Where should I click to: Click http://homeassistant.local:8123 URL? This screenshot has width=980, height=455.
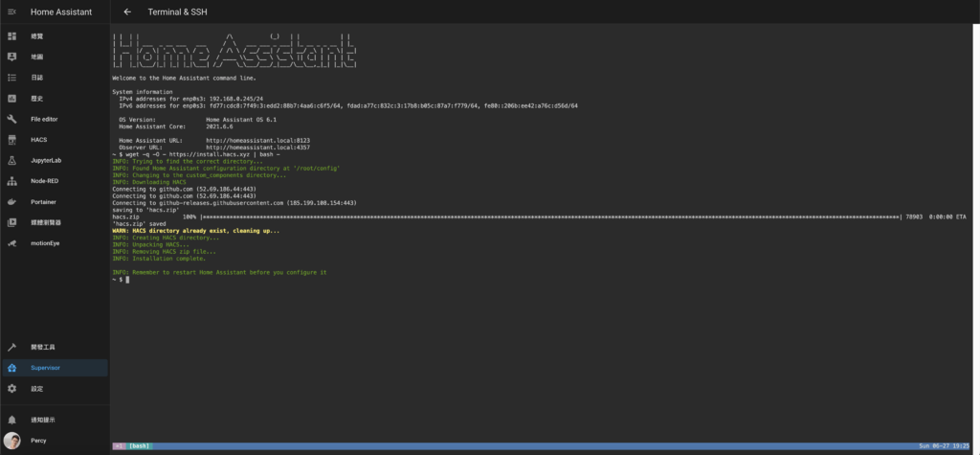click(257, 140)
